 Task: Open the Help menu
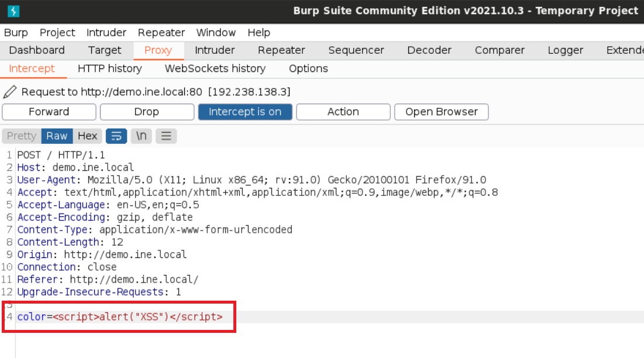(x=259, y=32)
